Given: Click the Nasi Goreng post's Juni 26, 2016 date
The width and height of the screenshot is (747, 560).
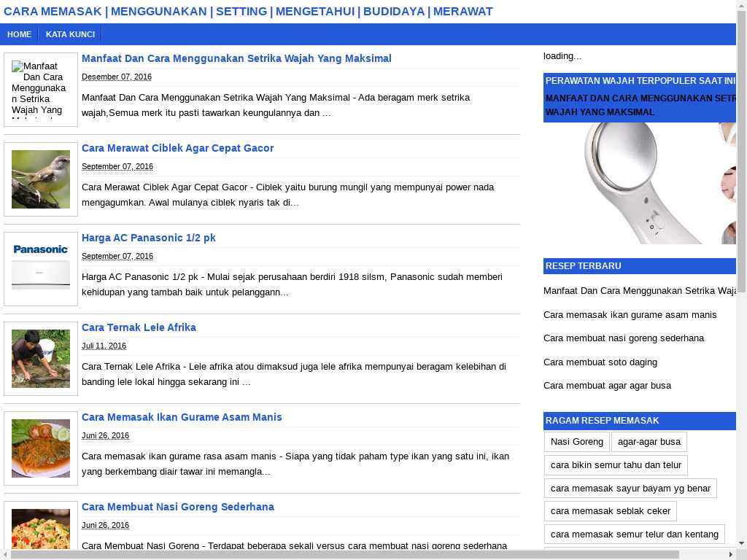Looking at the screenshot, I should [105, 525].
